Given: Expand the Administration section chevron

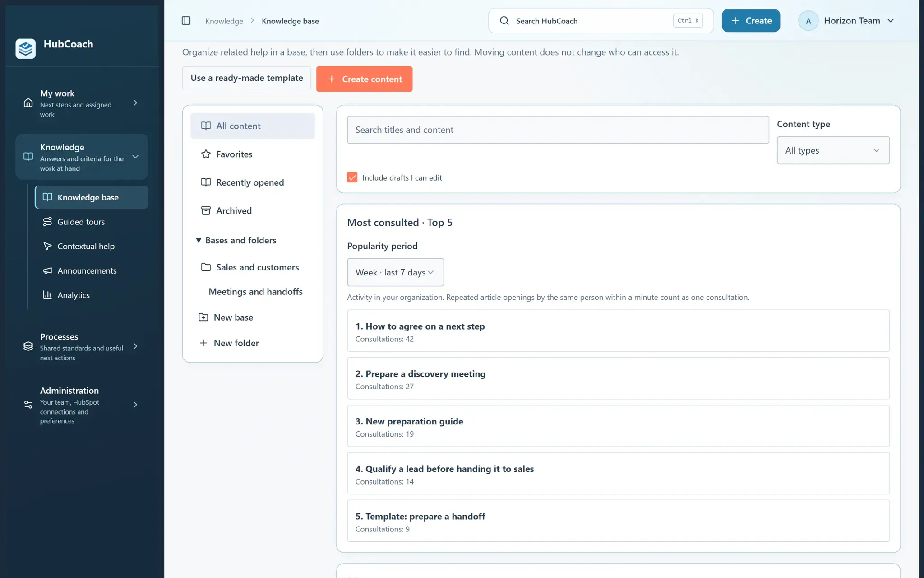Looking at the screenshot, I should [135, 405].
